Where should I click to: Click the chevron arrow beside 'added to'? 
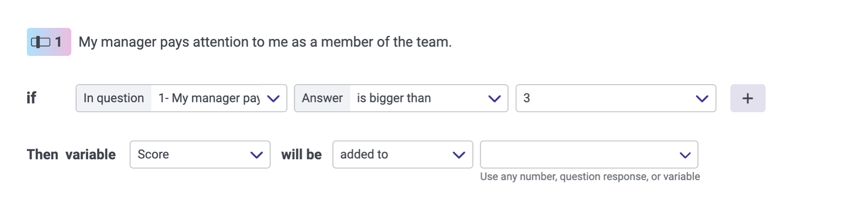point(459,155)
